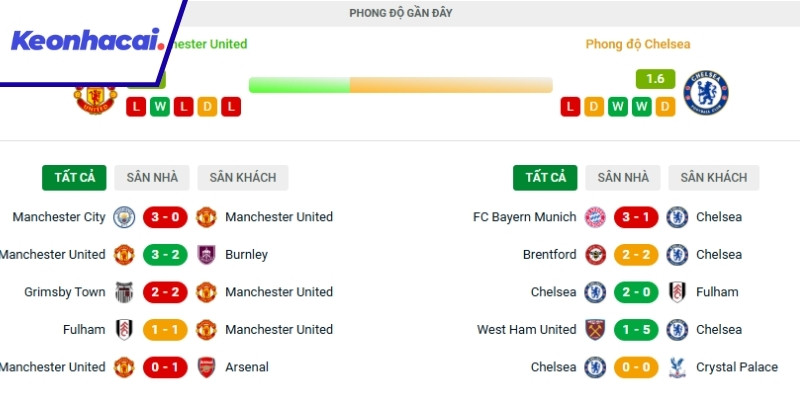Viewport: 800px width, 400px height.
Task: Select right Sân Khách tab for Chelsea
Action: [714, 178]
